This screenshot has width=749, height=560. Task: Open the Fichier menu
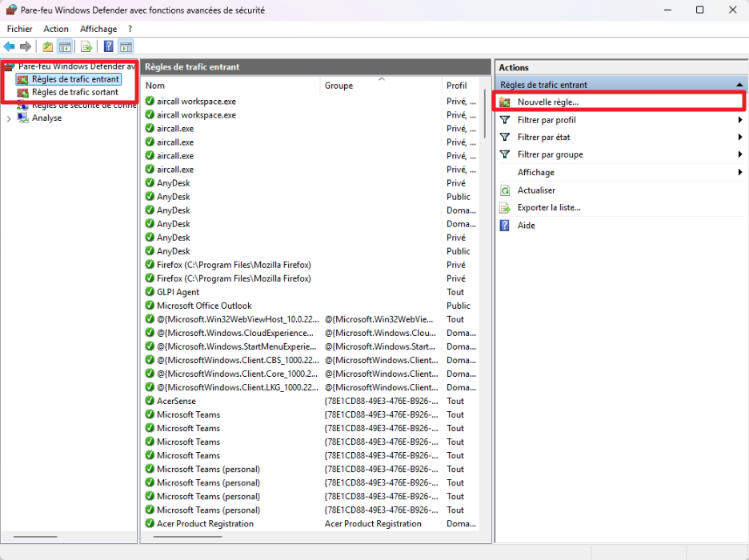click(19, 29)
